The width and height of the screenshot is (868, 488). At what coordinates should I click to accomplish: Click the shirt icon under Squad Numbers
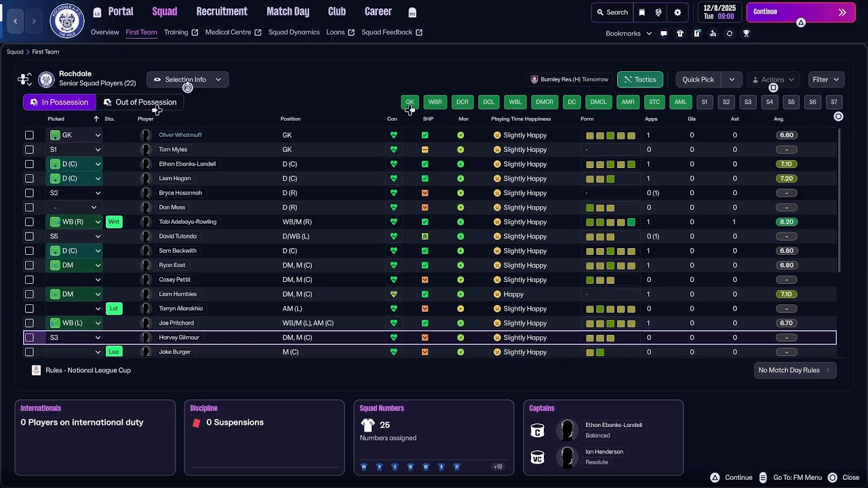click(368, 425)
